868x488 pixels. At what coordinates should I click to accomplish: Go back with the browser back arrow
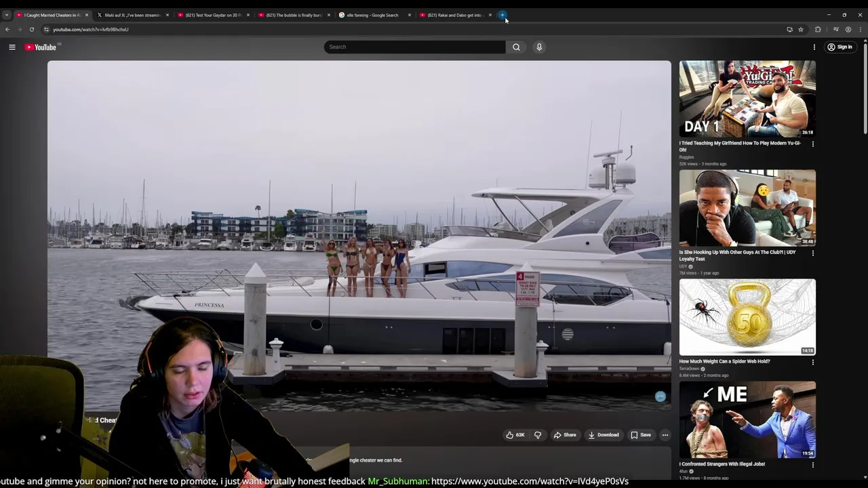tap(7, 29)
